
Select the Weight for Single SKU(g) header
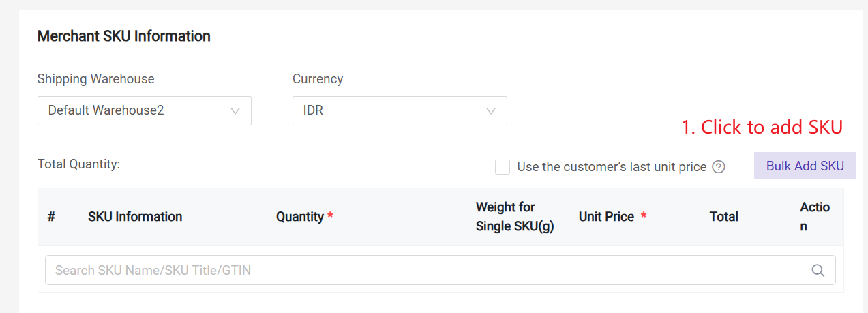click(515, 217)
